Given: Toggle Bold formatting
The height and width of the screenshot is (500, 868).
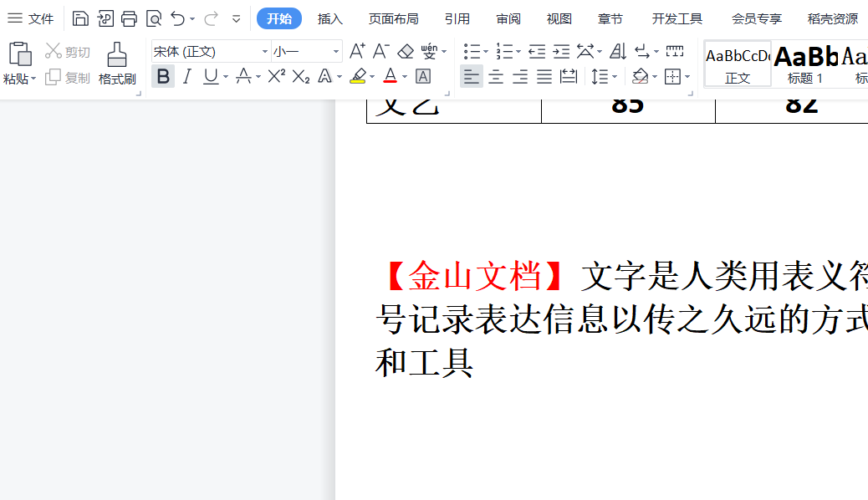Looking at the screenshot, I should pos(163,76).
